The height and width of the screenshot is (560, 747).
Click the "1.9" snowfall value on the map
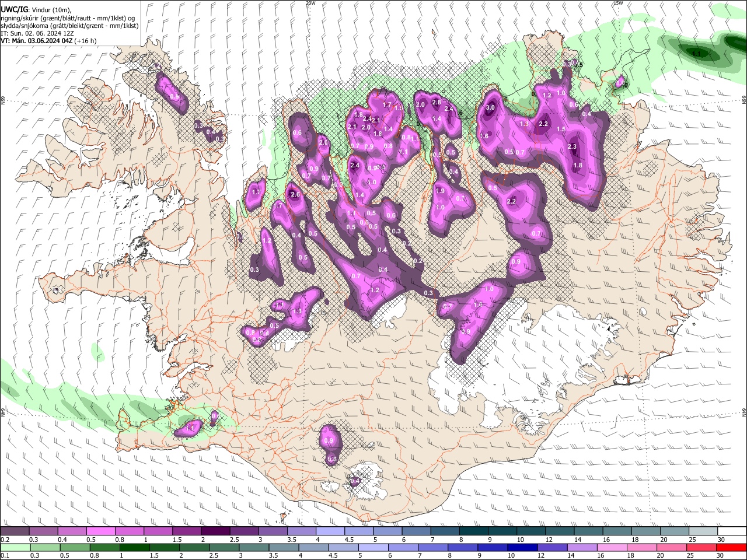(440, 191)
